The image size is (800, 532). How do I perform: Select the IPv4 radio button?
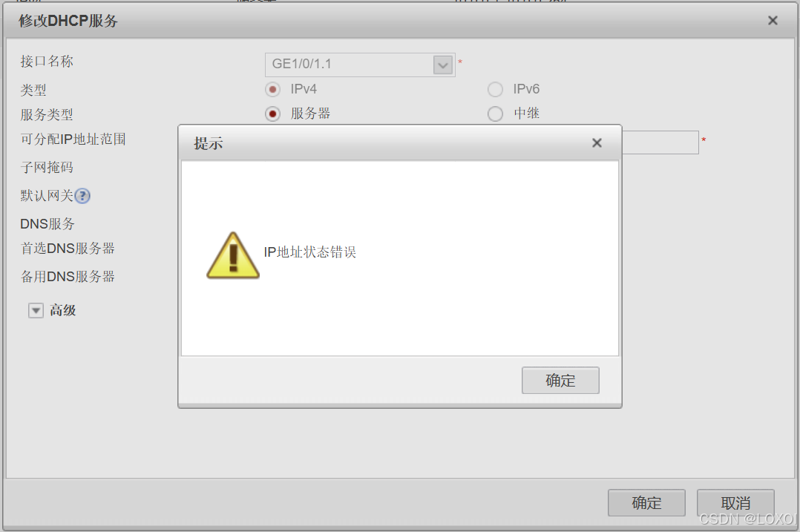coord(272,90)
